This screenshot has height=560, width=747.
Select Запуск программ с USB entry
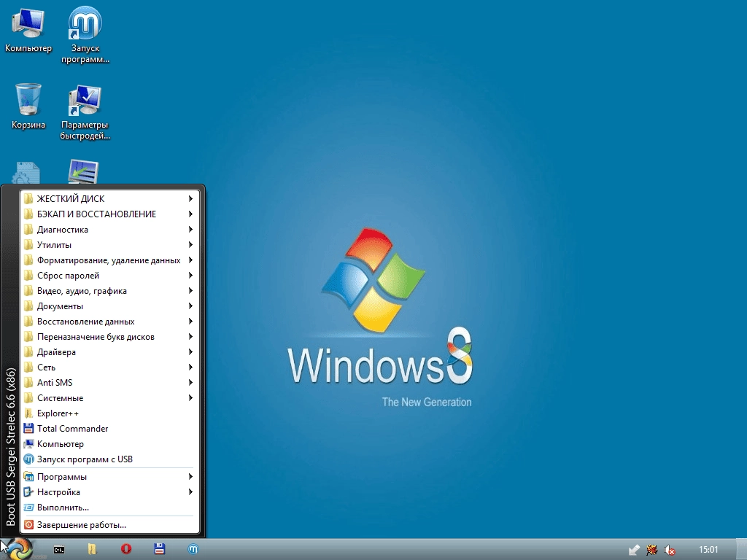(109, 459)
